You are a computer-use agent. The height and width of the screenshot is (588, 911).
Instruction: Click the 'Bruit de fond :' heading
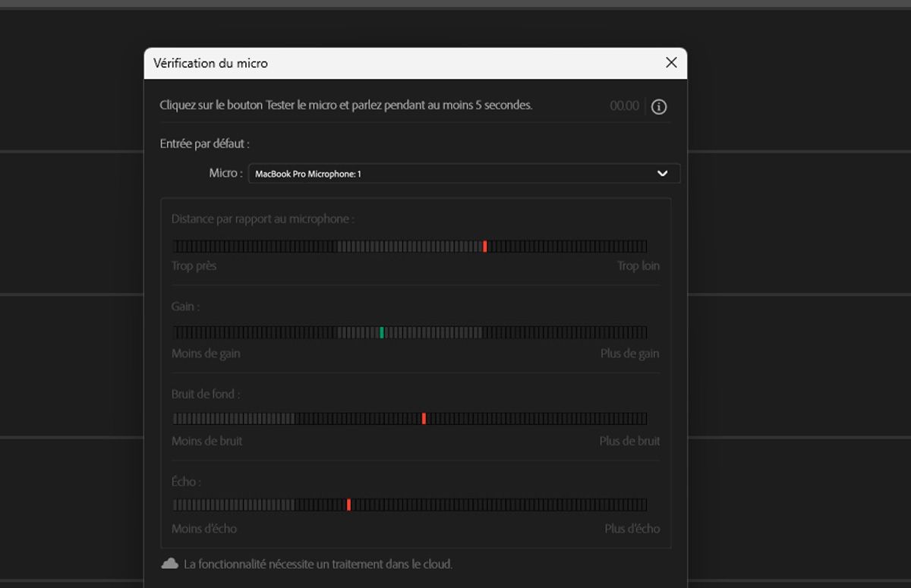[x=206, y=395]
